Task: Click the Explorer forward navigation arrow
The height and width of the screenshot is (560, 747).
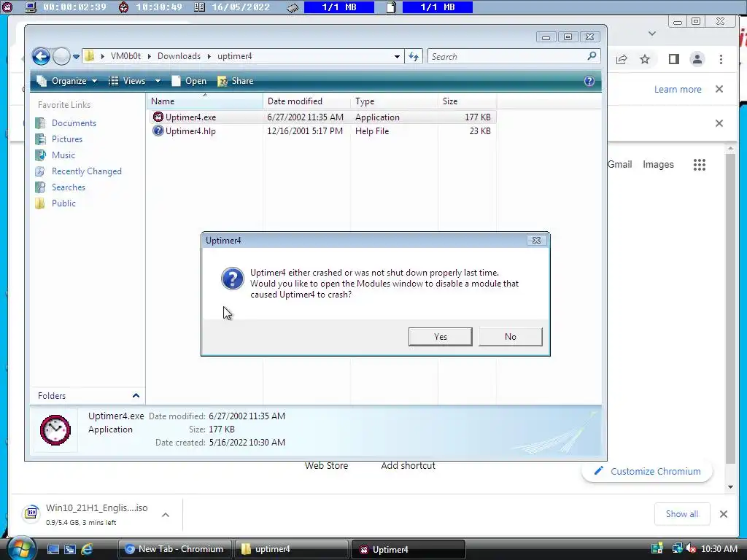Action: point(61,57)
